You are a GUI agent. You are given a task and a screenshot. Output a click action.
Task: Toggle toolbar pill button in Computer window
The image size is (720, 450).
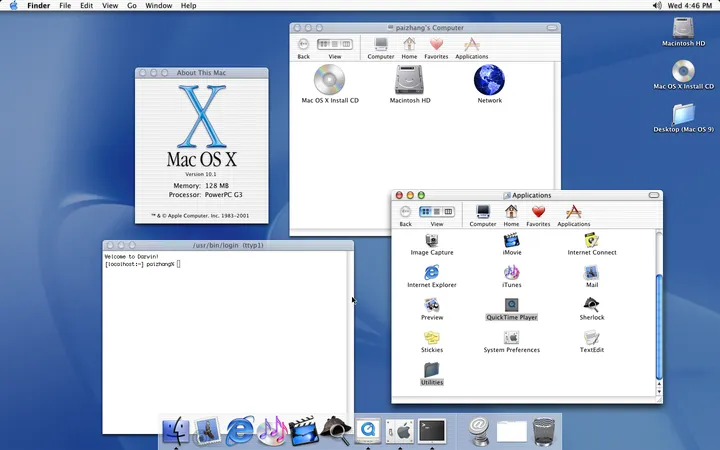tap(552, 28)
